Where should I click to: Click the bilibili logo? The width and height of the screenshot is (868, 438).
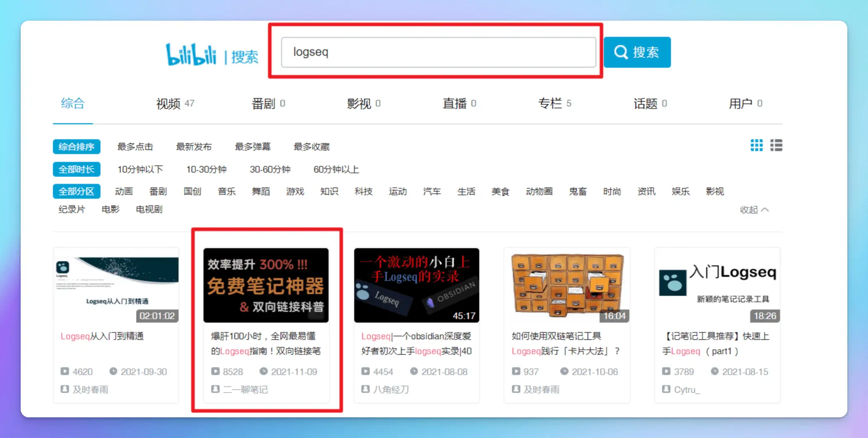click(x=191, y=54)
